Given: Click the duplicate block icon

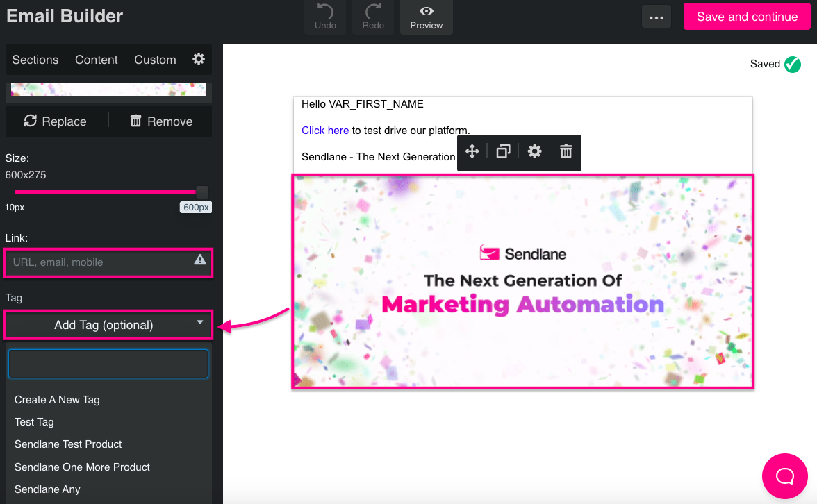Looking at the screenshot, I should (503, 151).
